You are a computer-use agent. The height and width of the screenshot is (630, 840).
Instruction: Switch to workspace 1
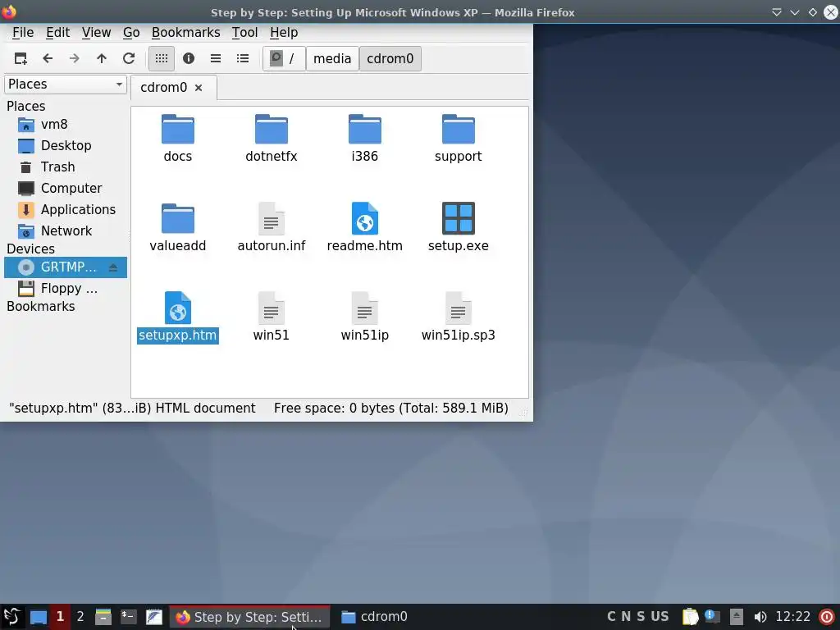click(x=60, y=617)
